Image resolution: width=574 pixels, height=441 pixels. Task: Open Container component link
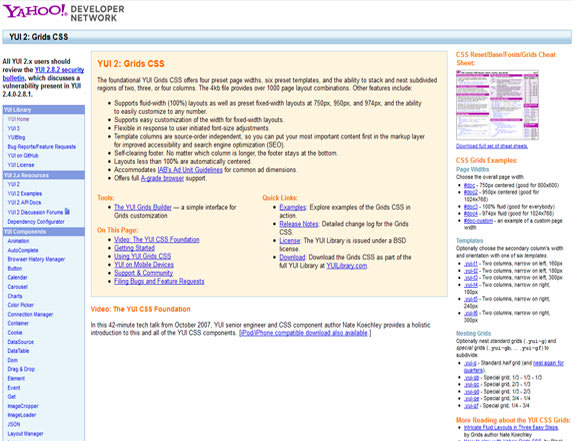[18, 324]
